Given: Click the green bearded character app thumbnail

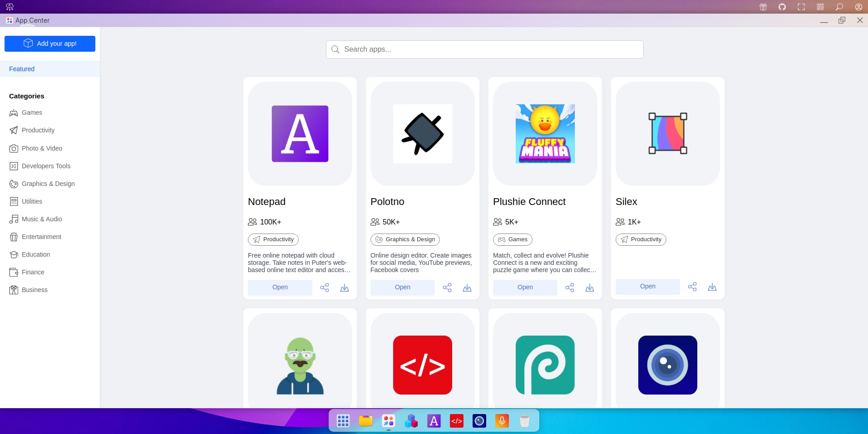Looking at the screenshot, I should pyautogui.click(x=300, y=365).
